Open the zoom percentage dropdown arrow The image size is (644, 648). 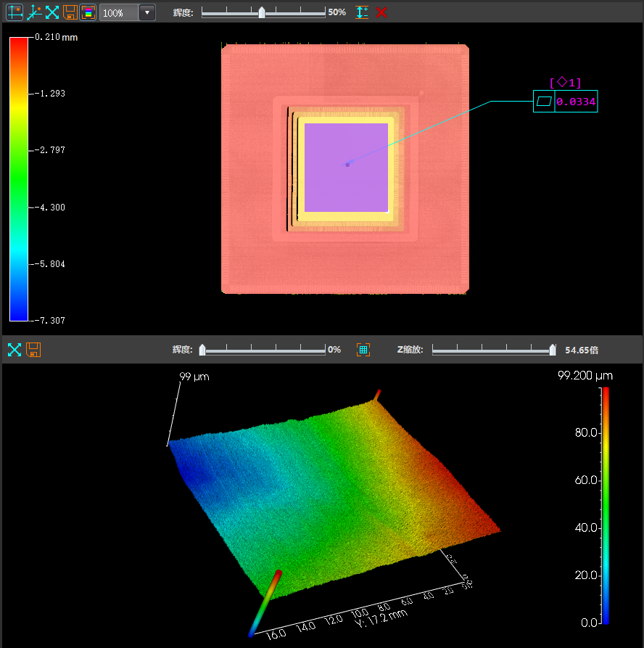click(147, 12)
